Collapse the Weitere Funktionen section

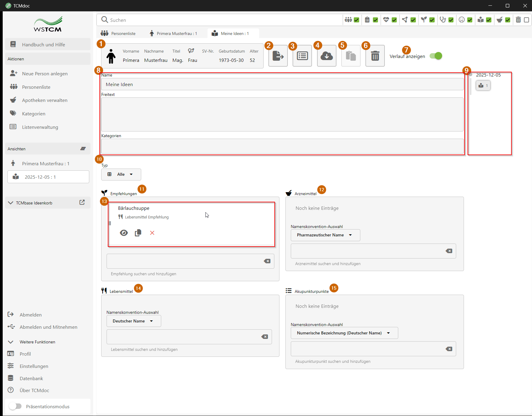(11, 342)
